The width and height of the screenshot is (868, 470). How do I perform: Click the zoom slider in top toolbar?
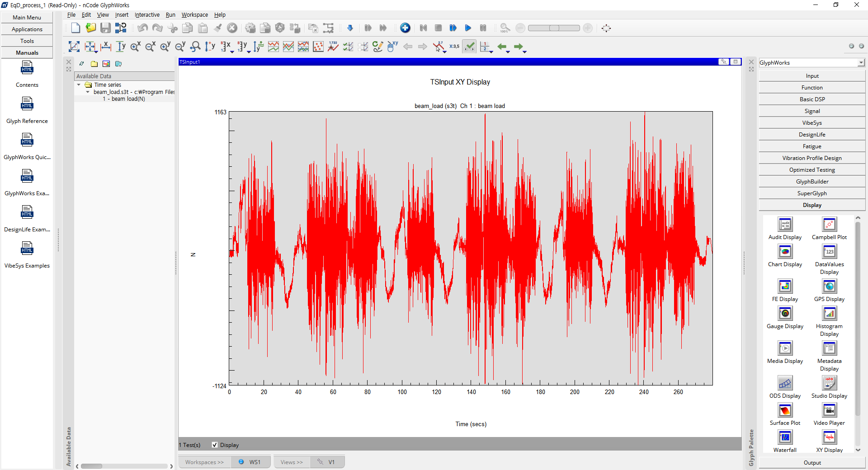554,28
